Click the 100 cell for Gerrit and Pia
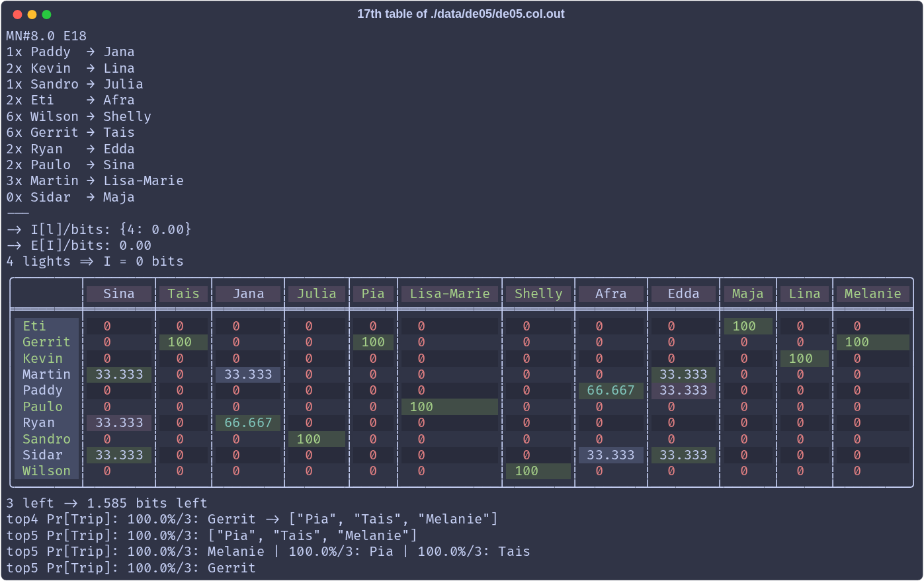The width and height of the screenshot is (924, 581). click(x=373, y=342)
